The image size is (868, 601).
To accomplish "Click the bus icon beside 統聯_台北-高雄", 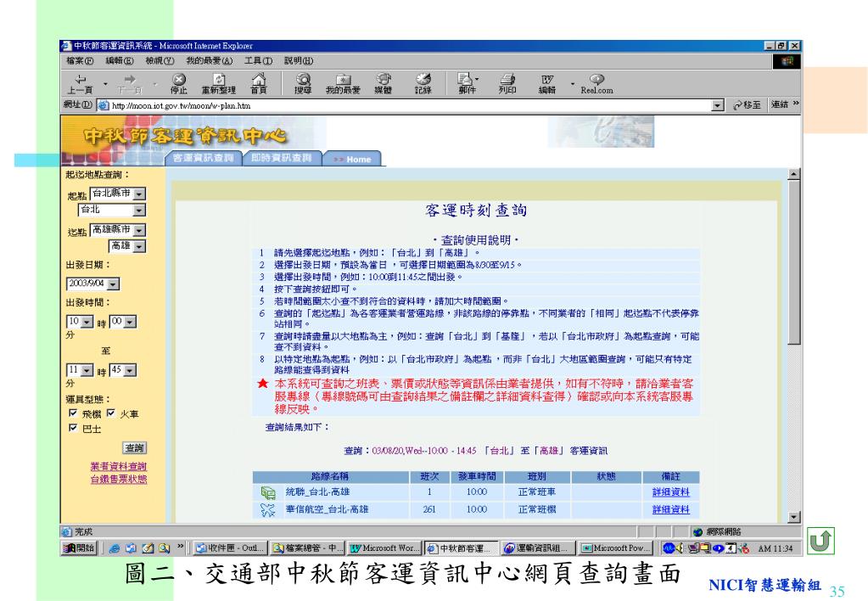I will point(268,492).
